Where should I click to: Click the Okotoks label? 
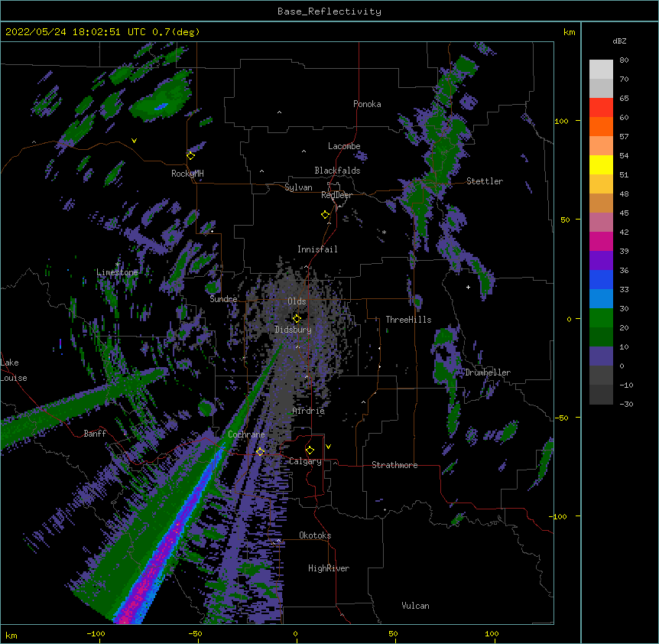[315, 535]
